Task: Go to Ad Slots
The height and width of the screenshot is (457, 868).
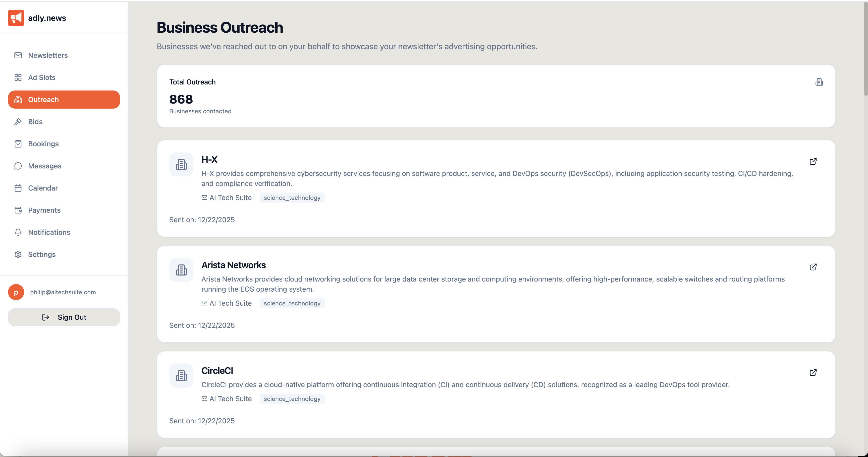Action: click(42, 78)
